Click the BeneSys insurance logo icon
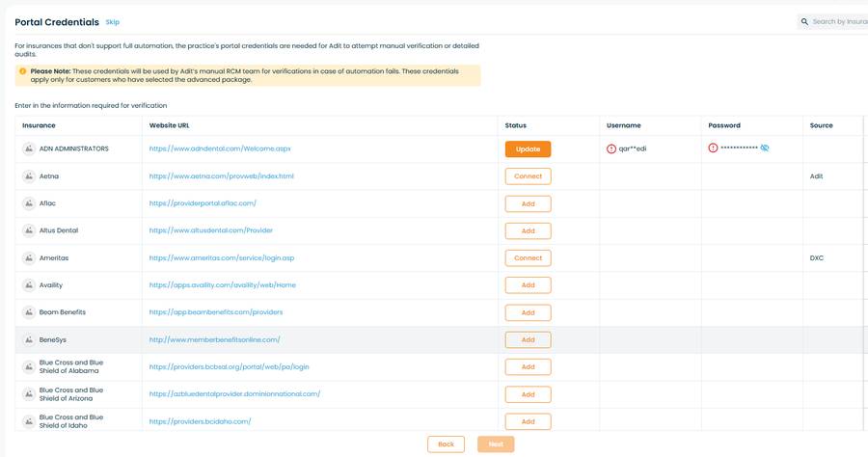Screen dimensions: 868x457 click(x=29, y=339)
